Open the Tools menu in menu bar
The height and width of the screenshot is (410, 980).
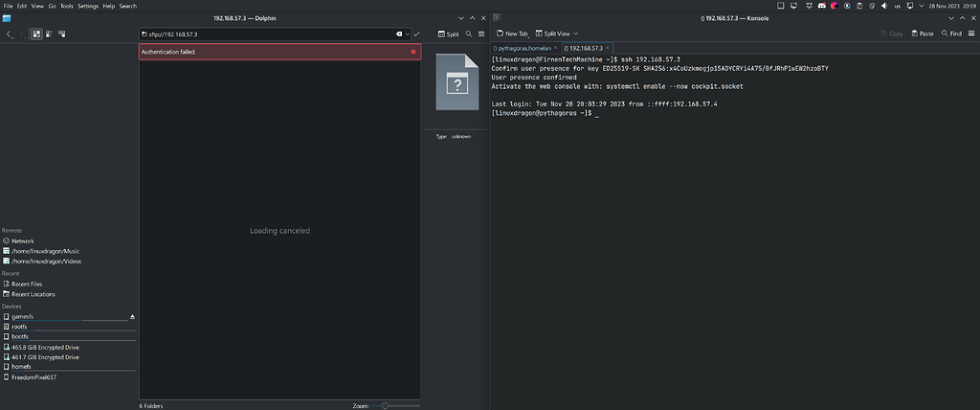coord(66,6)
